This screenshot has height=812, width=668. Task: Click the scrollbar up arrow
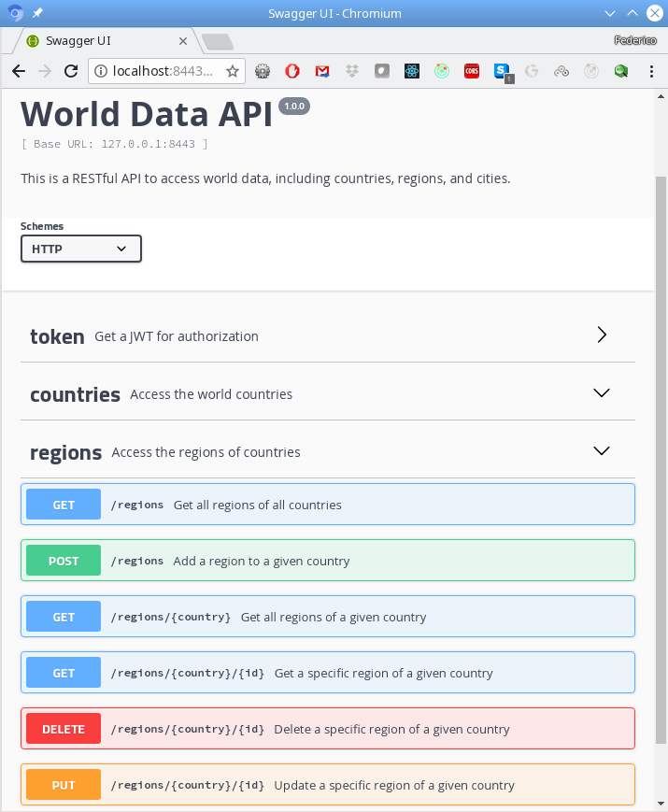coord(661,96)
